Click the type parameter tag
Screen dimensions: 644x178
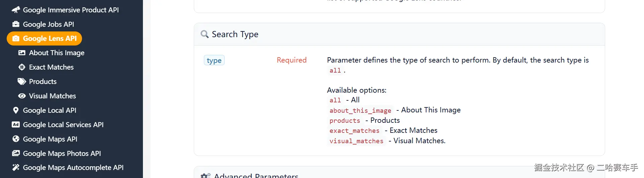214,60
